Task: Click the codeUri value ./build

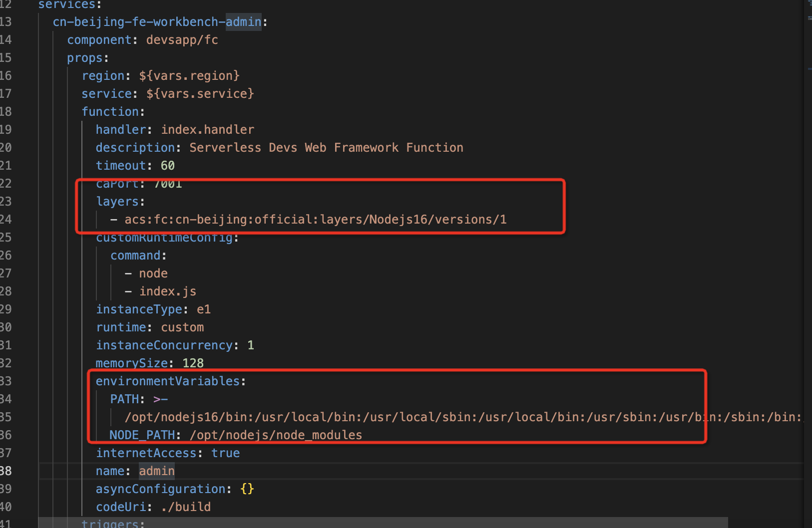Action: [x=185, y=507]
